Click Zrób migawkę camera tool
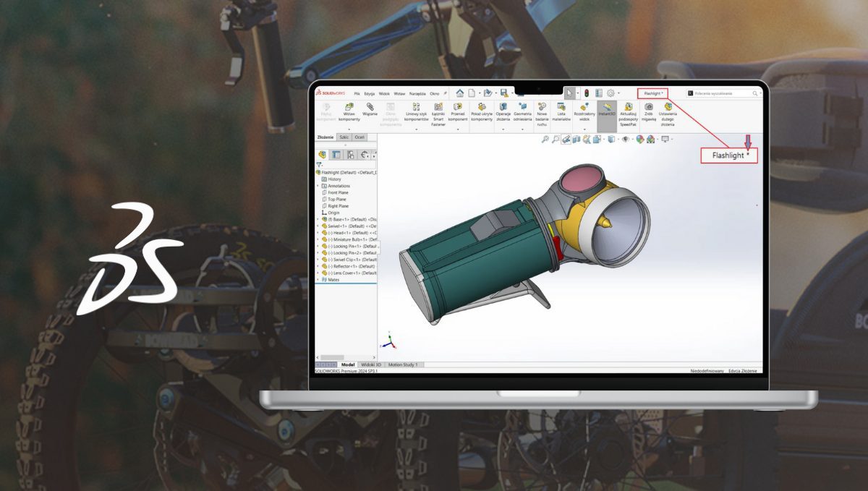 649,113
